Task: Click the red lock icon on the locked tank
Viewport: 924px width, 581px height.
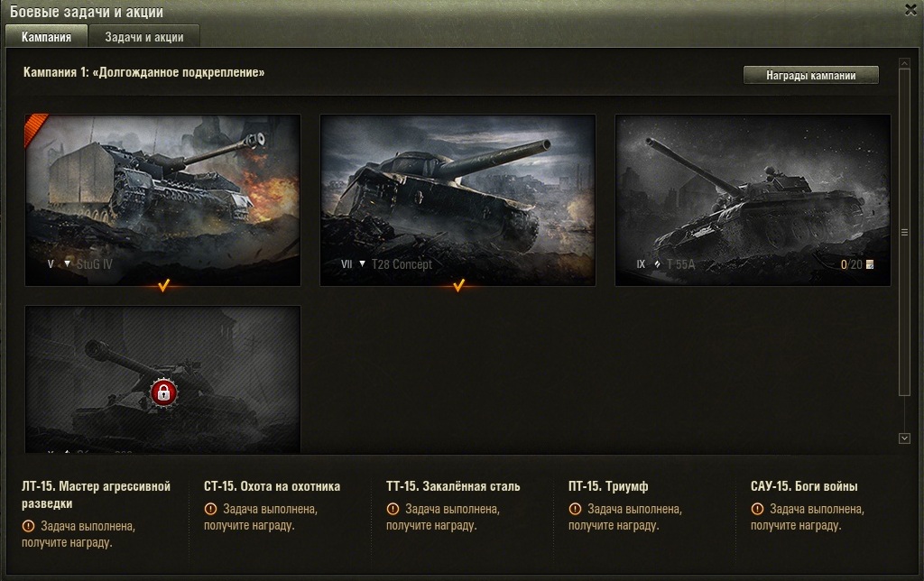Action: point(162,391)
